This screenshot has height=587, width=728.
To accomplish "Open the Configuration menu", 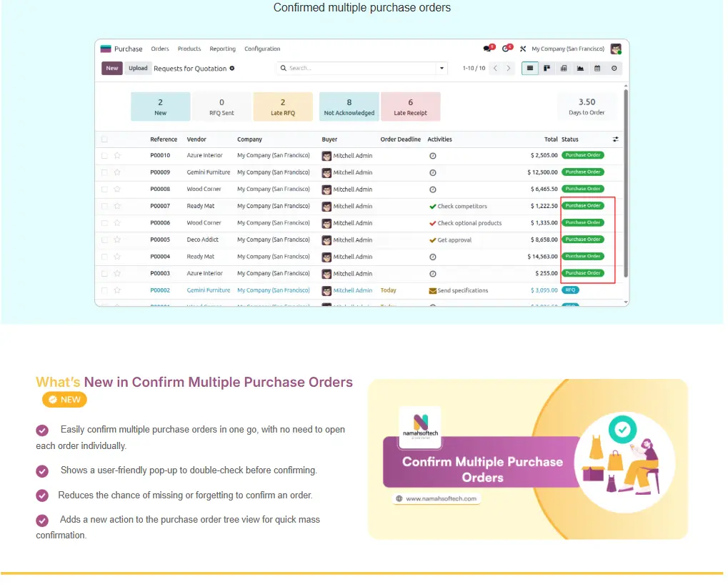I will [262, 49].
